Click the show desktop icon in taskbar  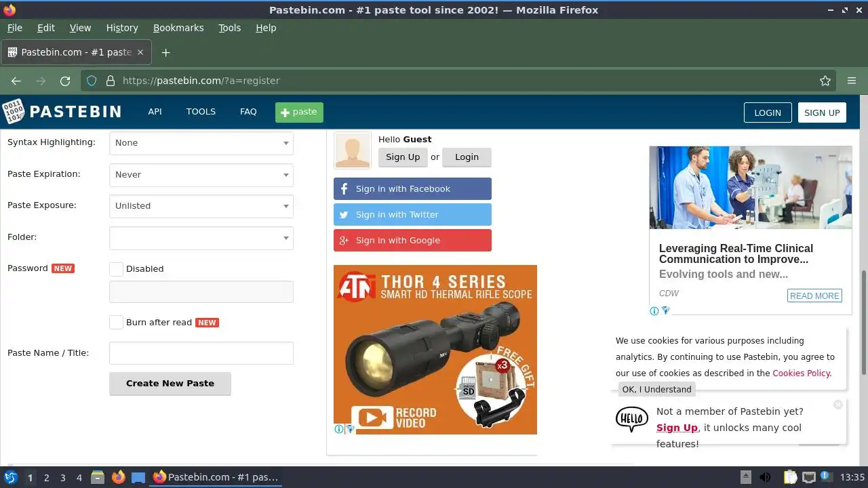tap(138, 477)
